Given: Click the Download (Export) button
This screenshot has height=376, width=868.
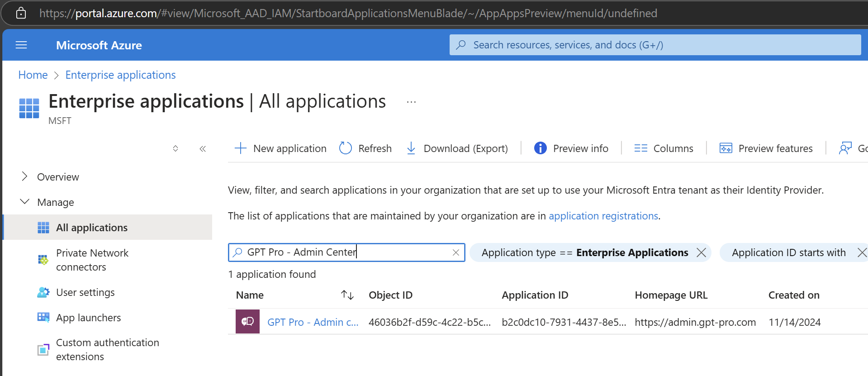Looking at the screenshot, I should point(457,148).
